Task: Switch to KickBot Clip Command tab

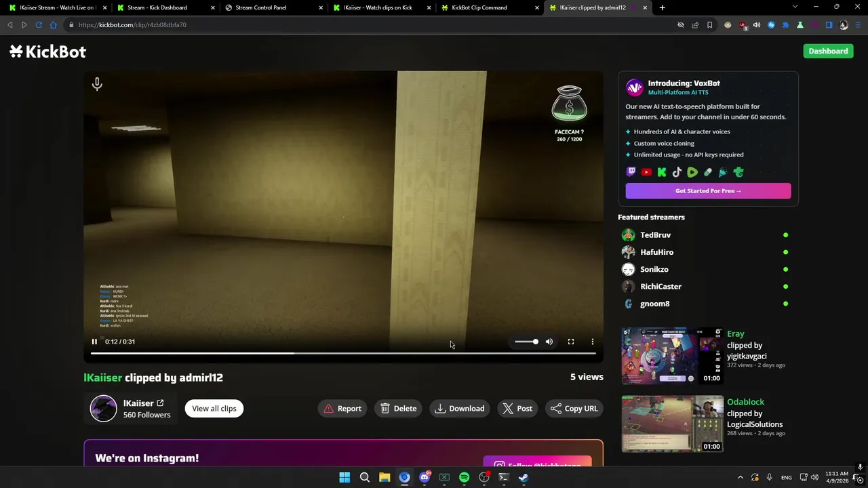Action: pos(488,7)
